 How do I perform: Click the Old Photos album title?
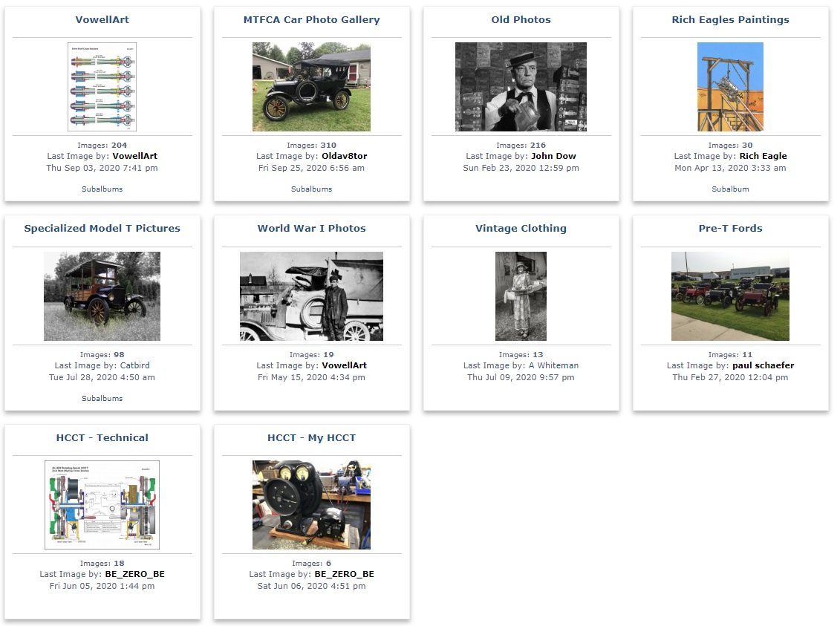(x=521, y=20)
